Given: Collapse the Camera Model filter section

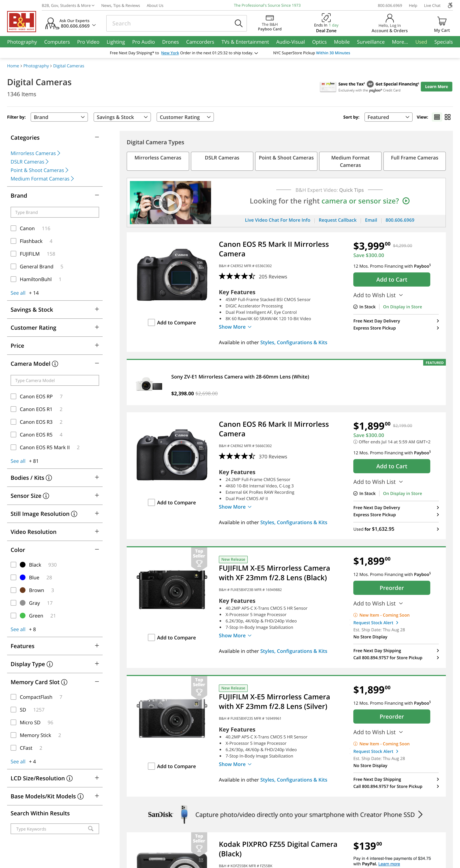Looking at the screenshot, I should pos(97,363).
